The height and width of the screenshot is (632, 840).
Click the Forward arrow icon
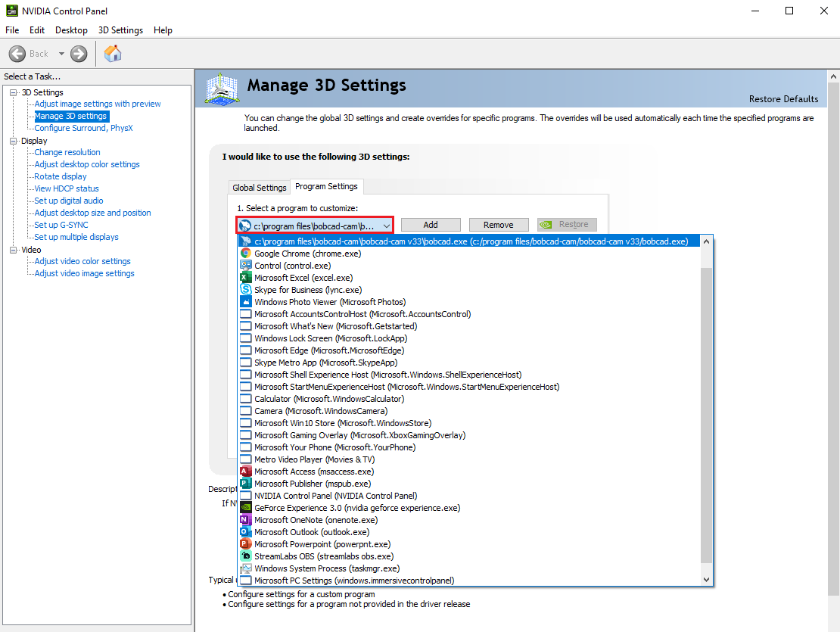[x=79, y=54]
